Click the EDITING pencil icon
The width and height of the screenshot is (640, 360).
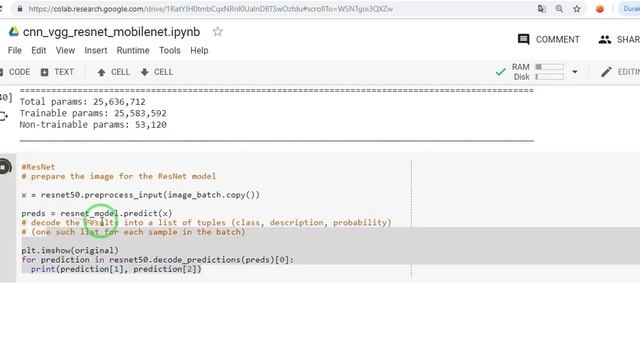tap(606, 72)
